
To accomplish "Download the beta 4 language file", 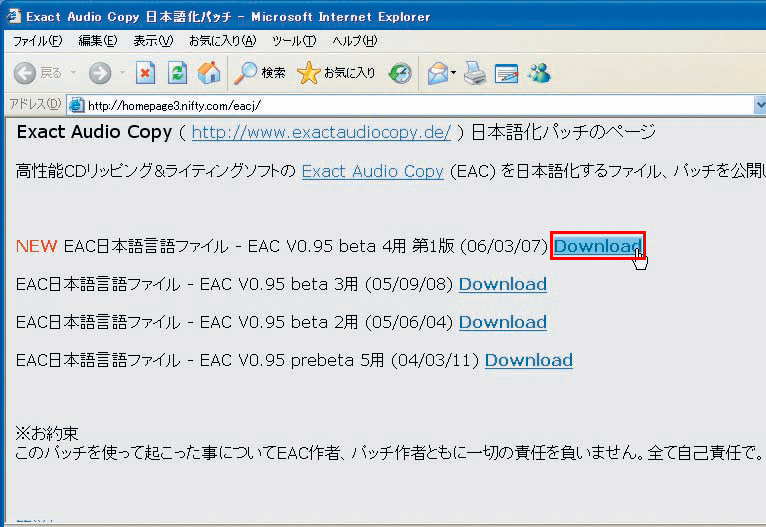I will pos(597,246).
